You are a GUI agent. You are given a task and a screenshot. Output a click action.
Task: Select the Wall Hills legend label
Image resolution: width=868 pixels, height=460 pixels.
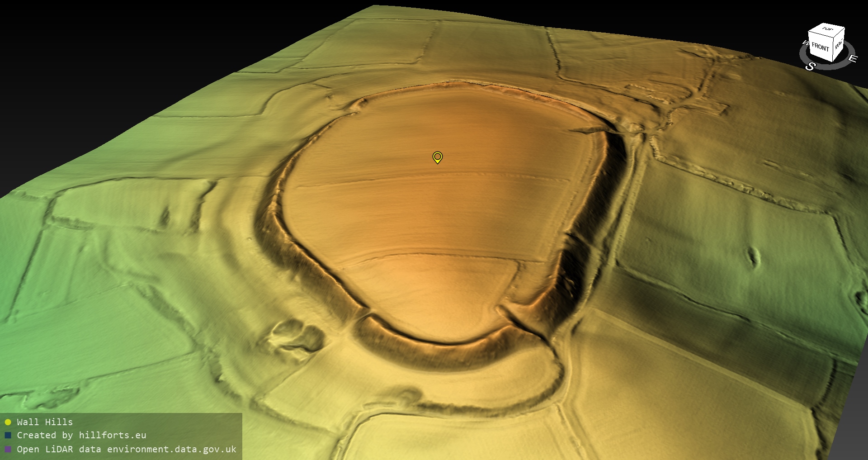tap(45, 422)
